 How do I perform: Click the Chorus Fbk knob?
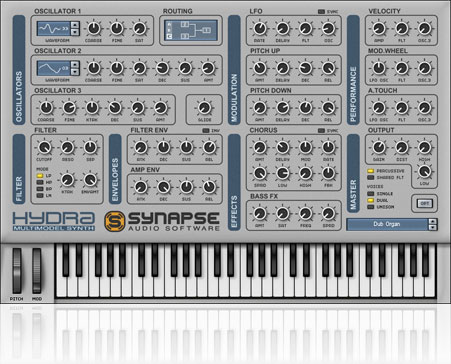[x=328, y=173]
